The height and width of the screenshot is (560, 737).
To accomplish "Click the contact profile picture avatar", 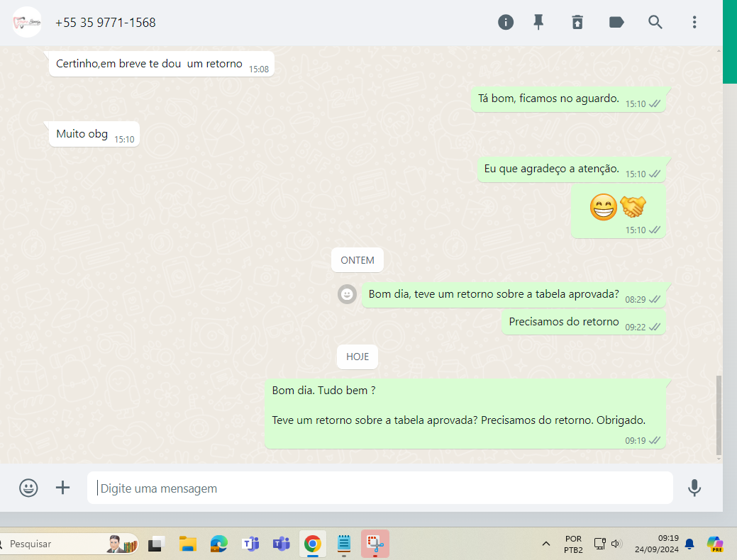I will coord(27,22).
